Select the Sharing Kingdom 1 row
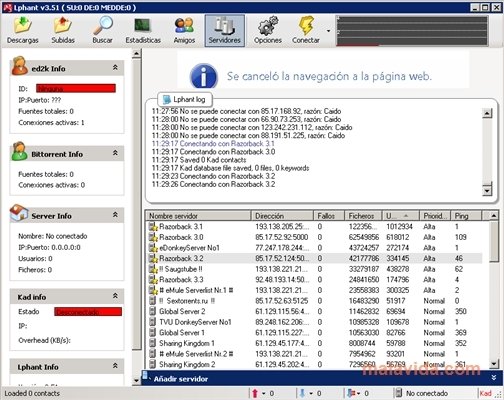 click(315, 343)
